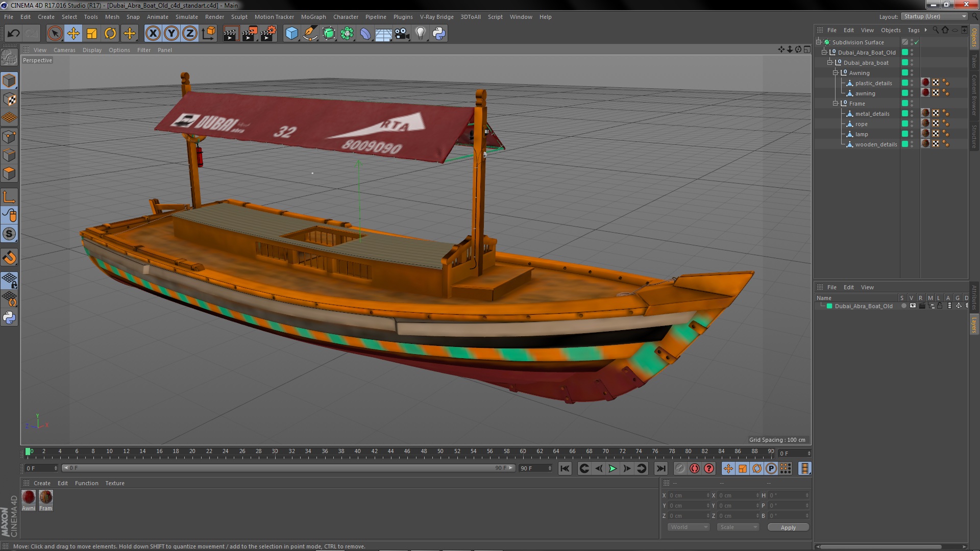Viewport: 980px width, 551px height.
Task: Open Python script icon in top toolbar
Action: [x=439, y=34]
